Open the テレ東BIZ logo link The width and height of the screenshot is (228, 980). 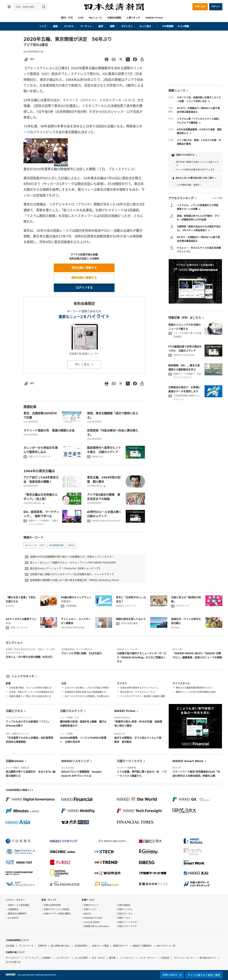coord(60,863)
